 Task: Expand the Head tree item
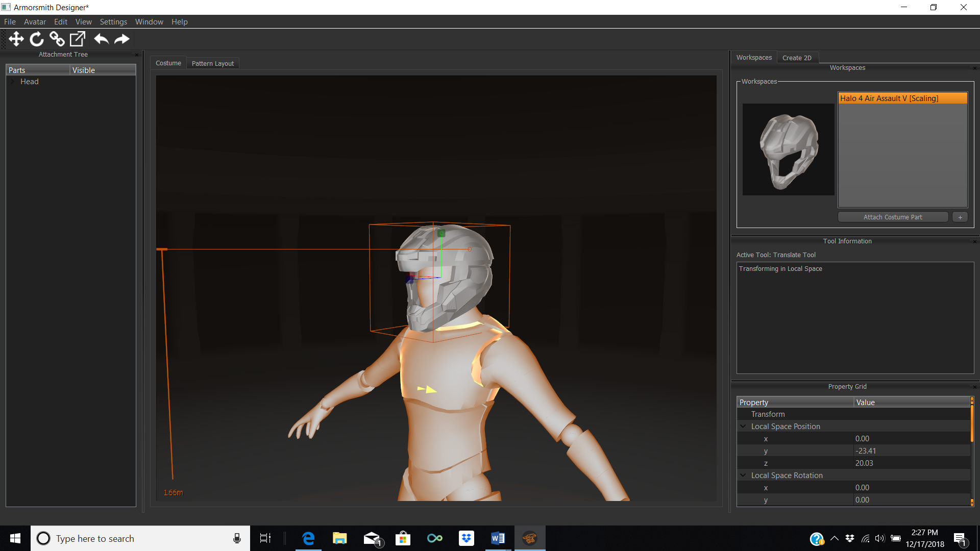click(12, 82)
